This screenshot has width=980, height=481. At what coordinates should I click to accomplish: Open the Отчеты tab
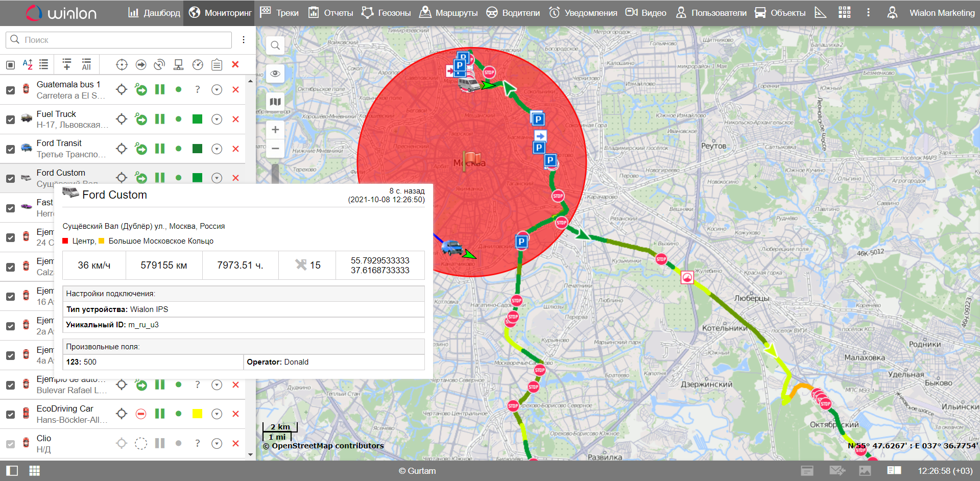[x=330, y=13]
